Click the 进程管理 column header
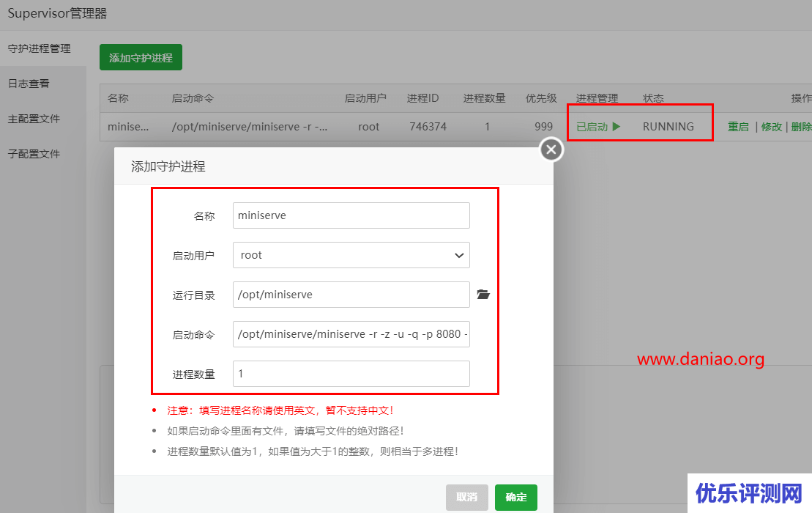812x513 pixels. point(597,98)
